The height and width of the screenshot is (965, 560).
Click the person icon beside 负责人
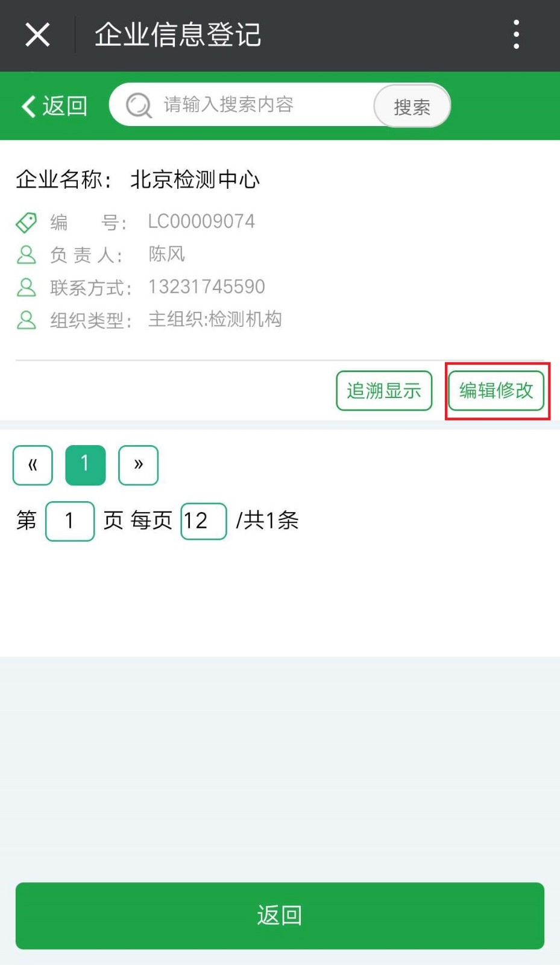[x=26, y=255]
